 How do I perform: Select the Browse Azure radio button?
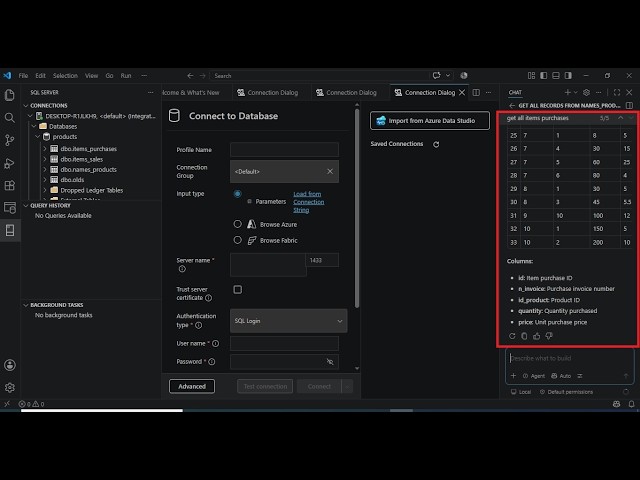pyautogui.click(x=237, y=224)
